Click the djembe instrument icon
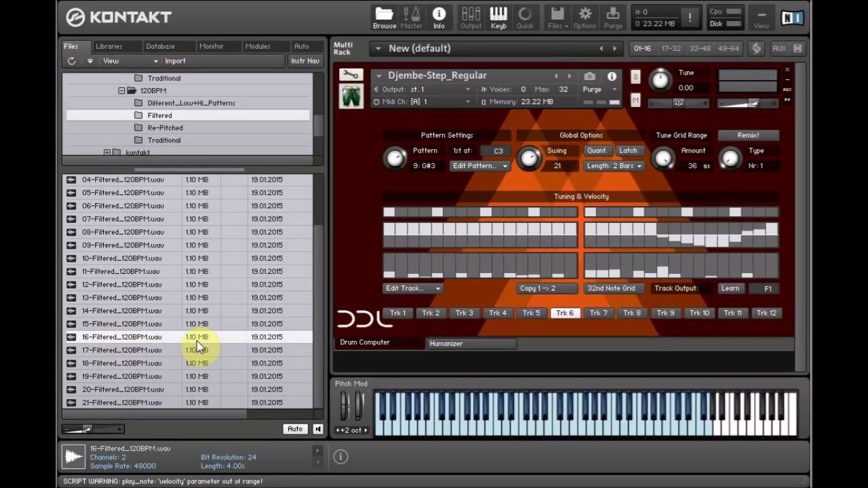The image size is (868, 488). [351, 96]
